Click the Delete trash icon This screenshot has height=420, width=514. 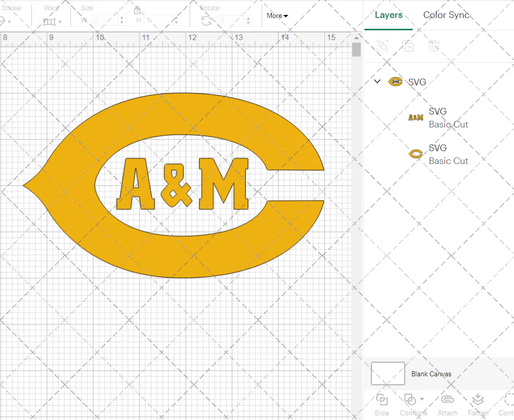pyautogui.click(x=434, y=46)
